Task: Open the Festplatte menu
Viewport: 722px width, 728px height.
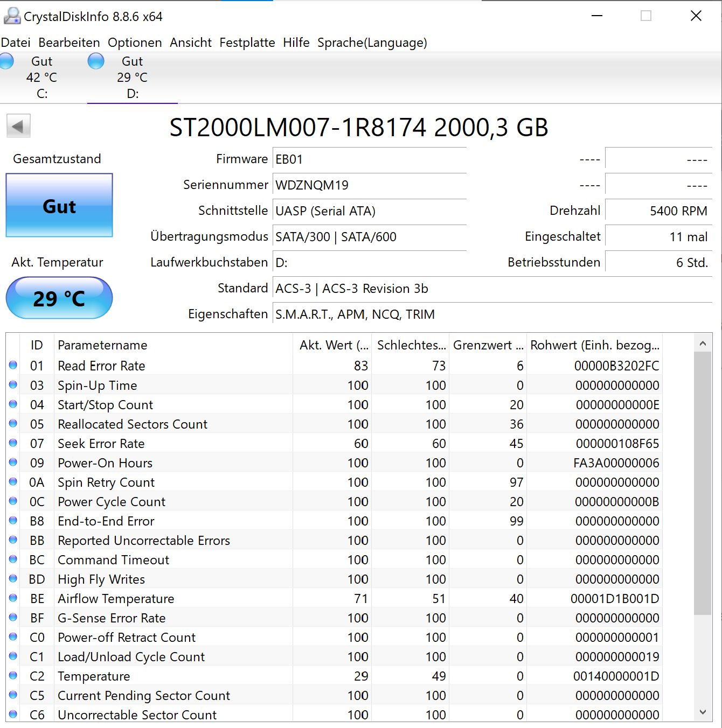Action: pos(247,43)
